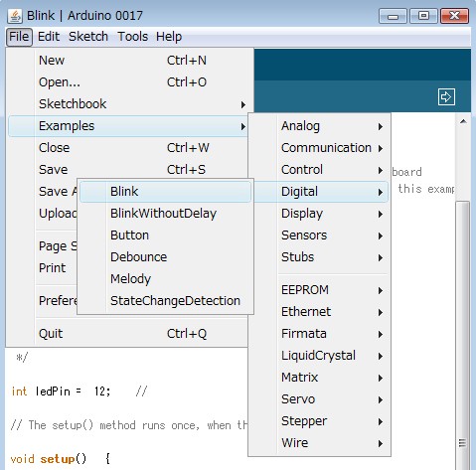The height and width of the screenshot is (470, 476).
Task: Expand the Sketchbook submenu
Action: click(x=128, y=104)
